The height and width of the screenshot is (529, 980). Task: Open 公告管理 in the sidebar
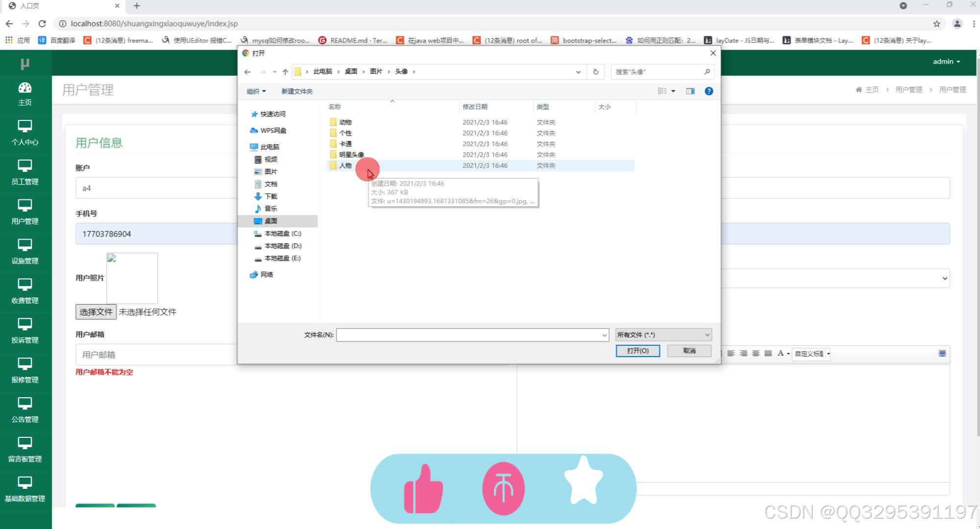click(x=25, y=410)
